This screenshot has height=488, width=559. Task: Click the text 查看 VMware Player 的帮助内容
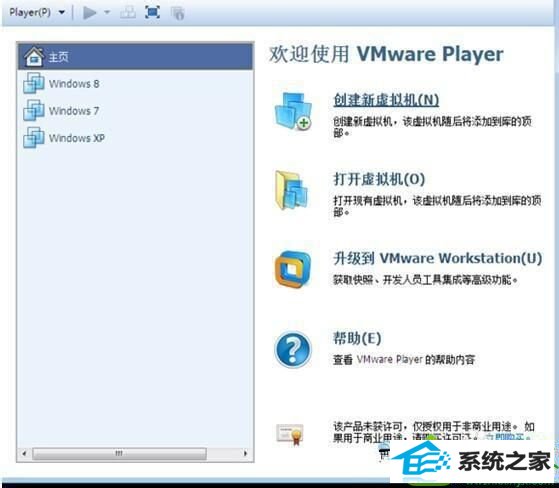tap(404, 359)
